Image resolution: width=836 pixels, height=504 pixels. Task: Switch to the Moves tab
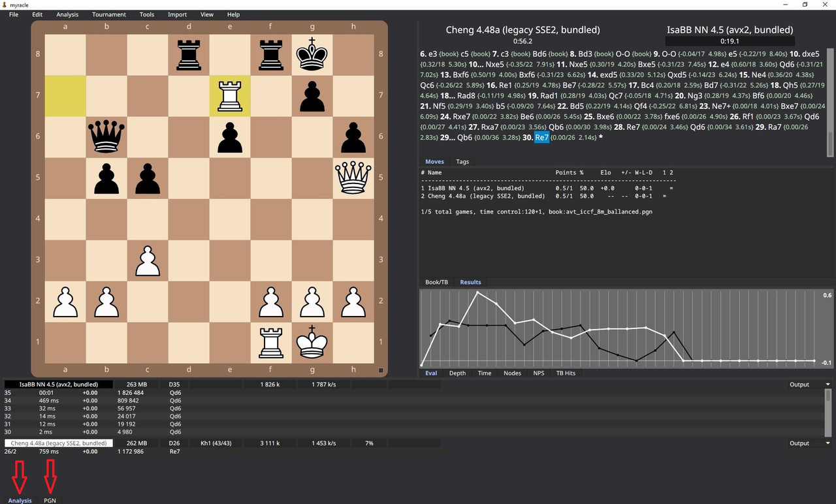click(x=434, y=161)
